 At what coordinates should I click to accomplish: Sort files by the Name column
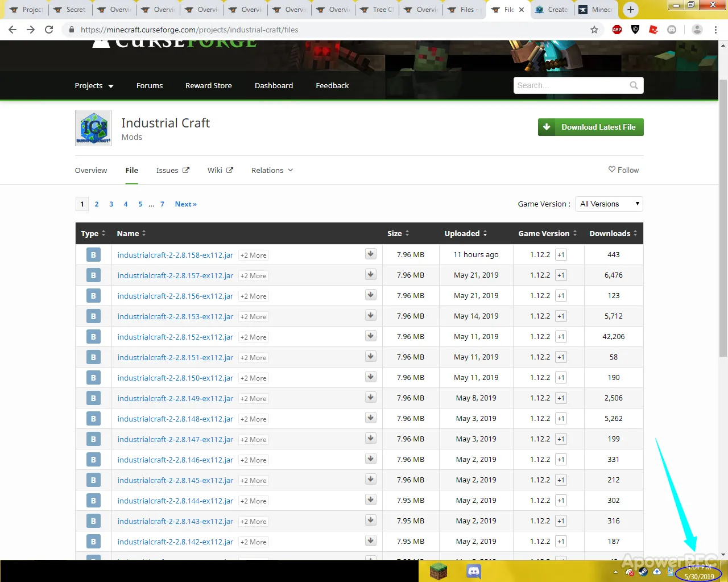click(x=131, y=233)
